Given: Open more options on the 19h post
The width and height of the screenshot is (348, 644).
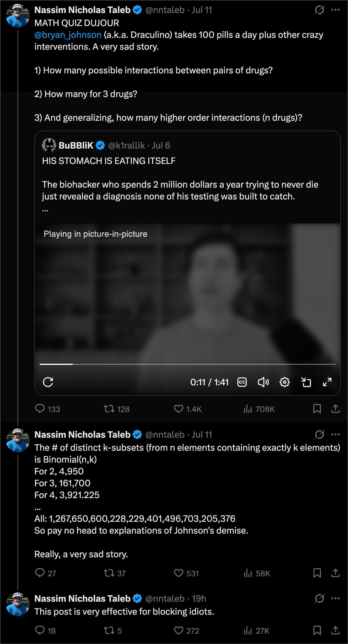Looking at the screenshot, I should [x=335, y=598].
